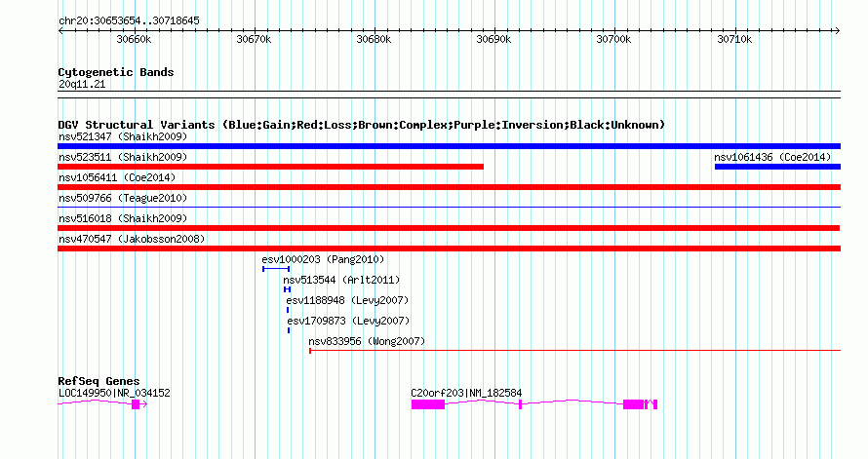Image resolution: width=868 pixels, height=459 pixels.
Task: Open the esv1000203 (Pang2010) label
Action: tap(323, 259)
